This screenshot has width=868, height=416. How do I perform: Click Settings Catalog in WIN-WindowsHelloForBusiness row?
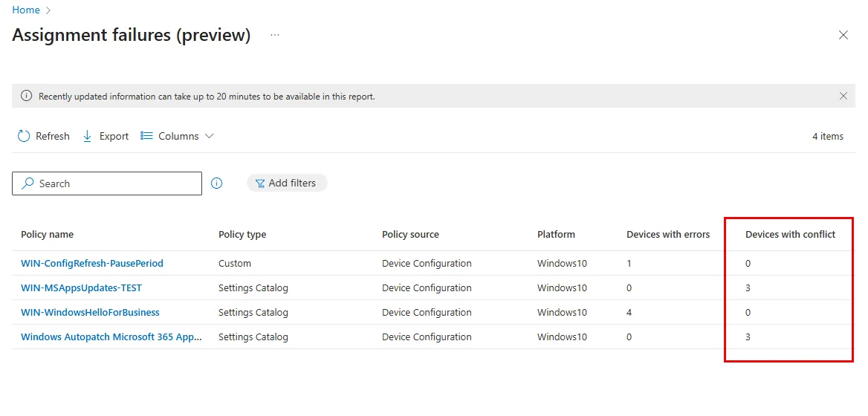(253, 312)
